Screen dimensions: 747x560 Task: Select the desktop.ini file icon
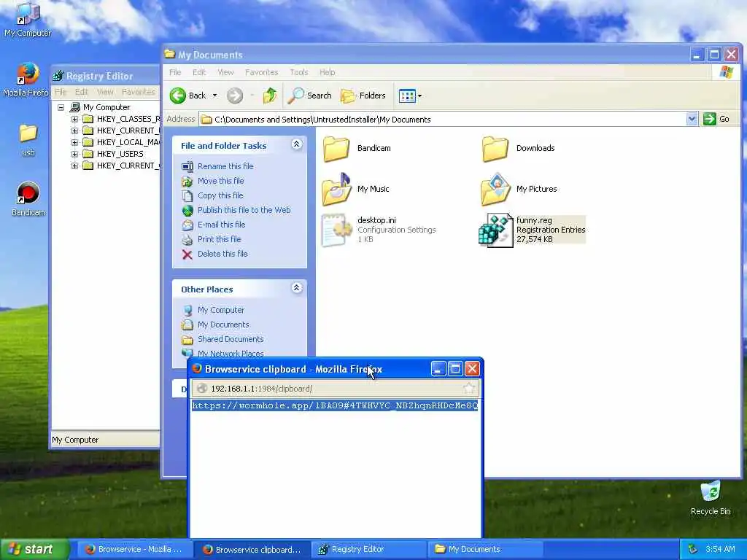[x=337, y=230]
